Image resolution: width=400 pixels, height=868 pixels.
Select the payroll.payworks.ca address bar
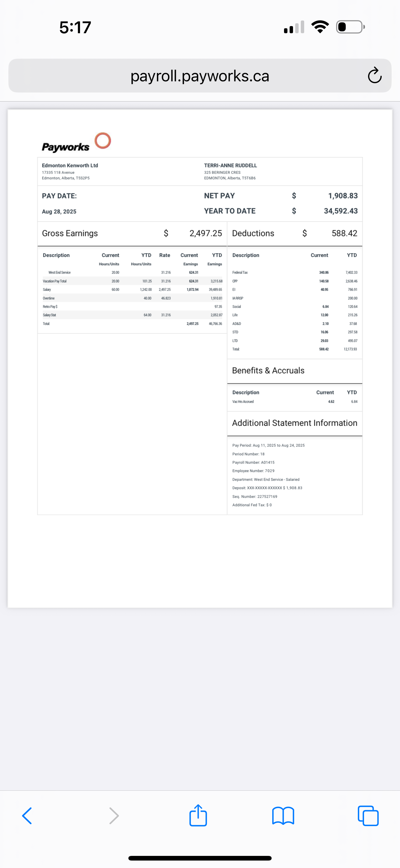coord(200,76)
